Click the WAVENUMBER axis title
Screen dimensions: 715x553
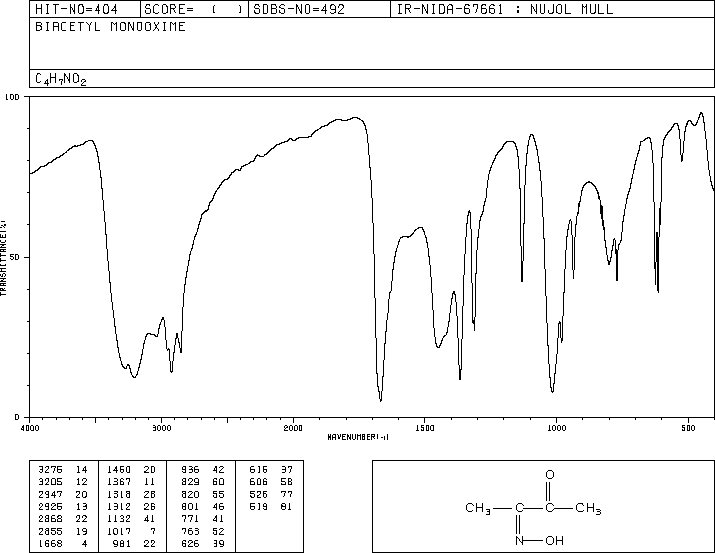click(358, 437)
